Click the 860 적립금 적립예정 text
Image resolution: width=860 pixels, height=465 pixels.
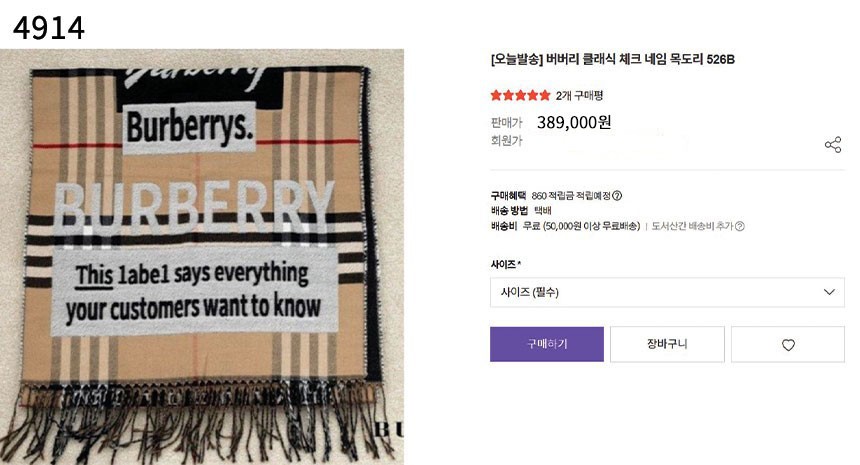(x=570, y=196)
